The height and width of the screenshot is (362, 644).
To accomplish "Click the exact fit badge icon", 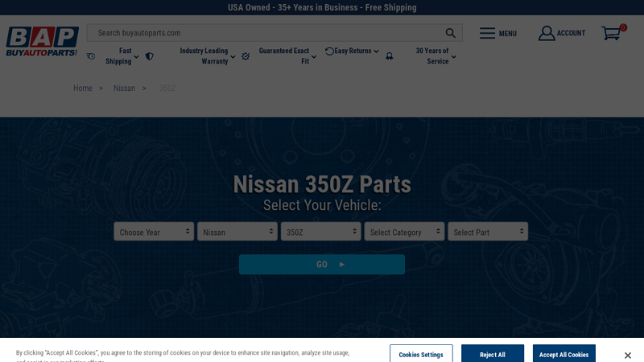I will click(246, 56).
